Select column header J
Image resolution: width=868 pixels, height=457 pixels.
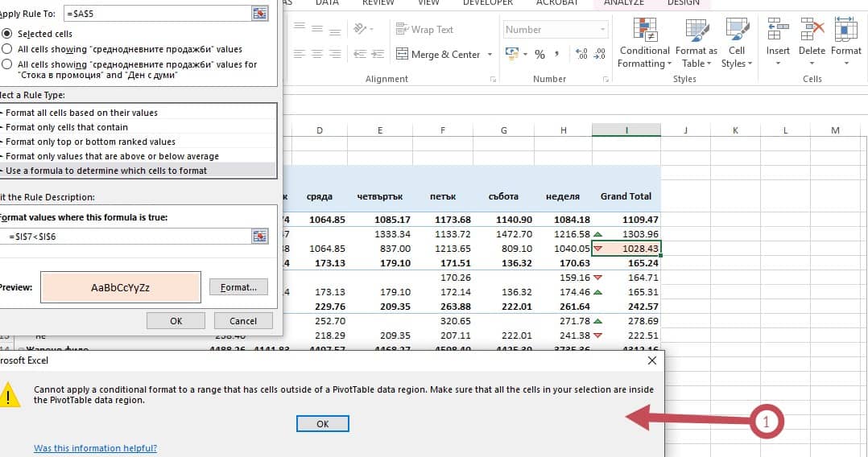[685, 130]
